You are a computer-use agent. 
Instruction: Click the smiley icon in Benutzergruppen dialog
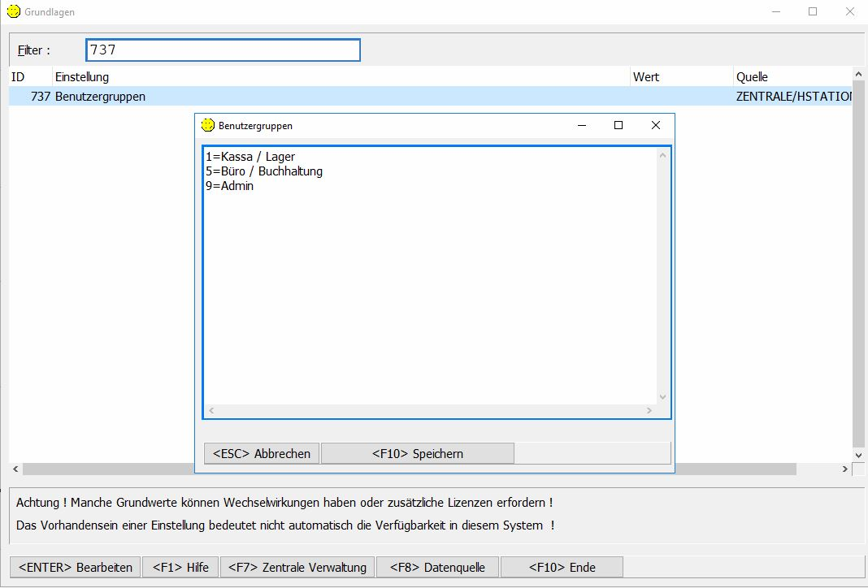click(208, 126)
